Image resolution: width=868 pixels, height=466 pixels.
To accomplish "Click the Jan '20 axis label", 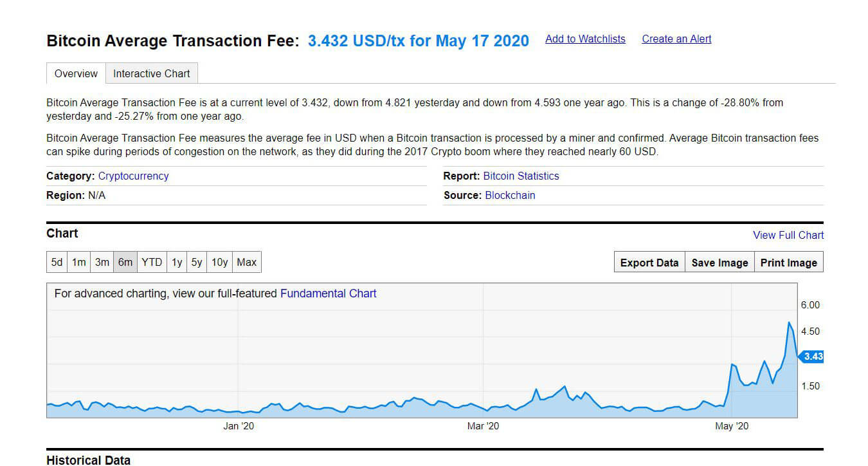I will pos(239,426).
